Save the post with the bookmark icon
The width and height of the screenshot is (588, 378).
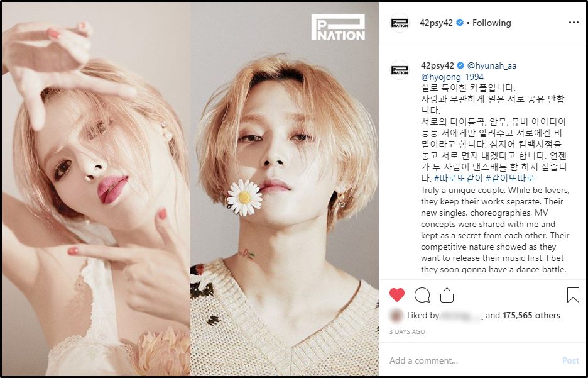pyautogui.click(x=573, y=295)
